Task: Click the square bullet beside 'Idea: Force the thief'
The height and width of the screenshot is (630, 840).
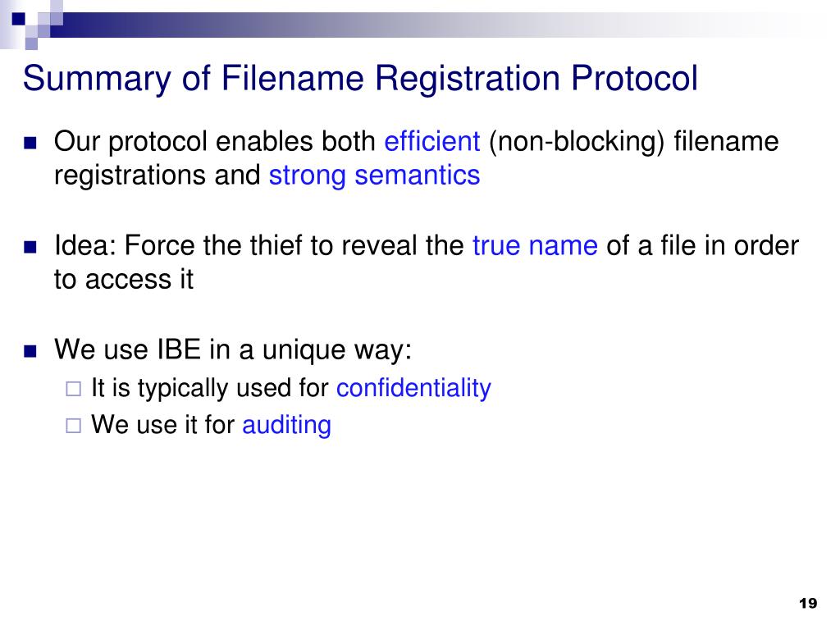Action: pos(30,247)
